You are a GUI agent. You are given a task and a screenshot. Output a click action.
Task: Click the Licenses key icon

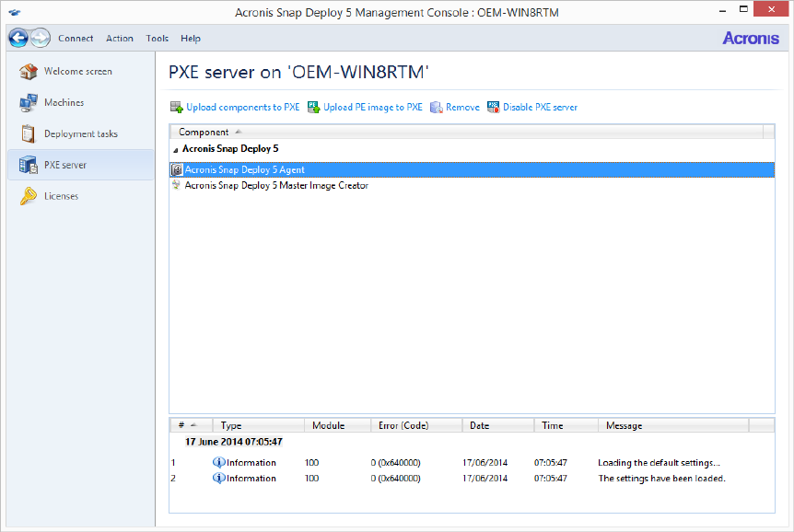pos(29,196)
